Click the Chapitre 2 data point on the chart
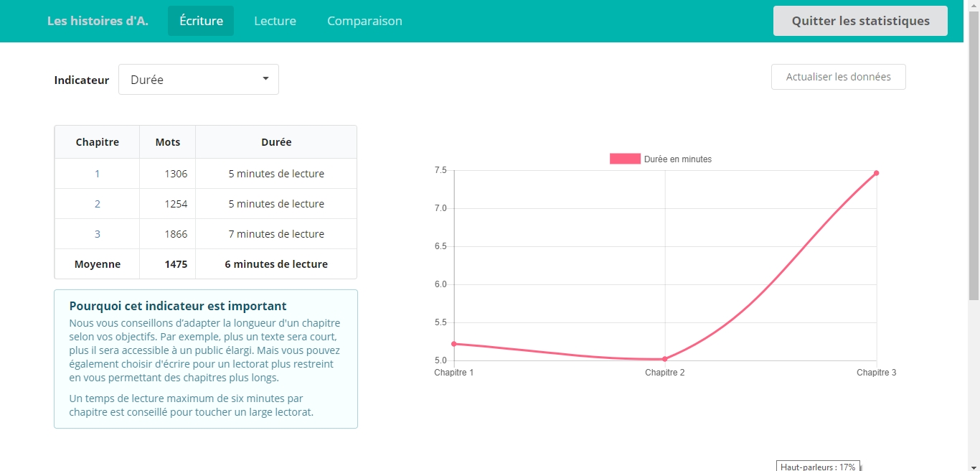980x471 pixels. tap(665, 359)
